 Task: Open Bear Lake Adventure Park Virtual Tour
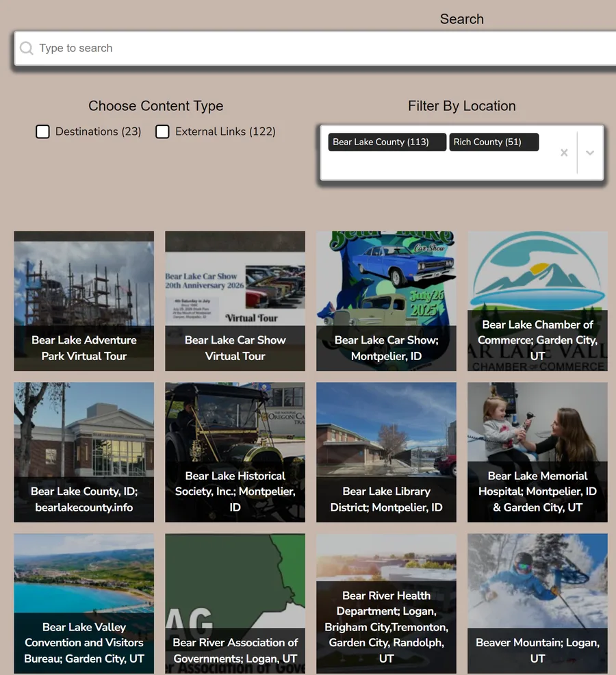(84, 301)
